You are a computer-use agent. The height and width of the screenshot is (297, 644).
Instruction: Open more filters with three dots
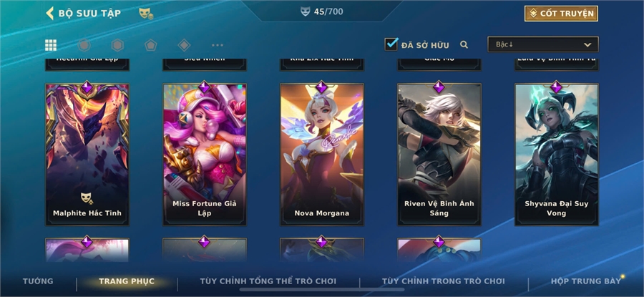218,45
